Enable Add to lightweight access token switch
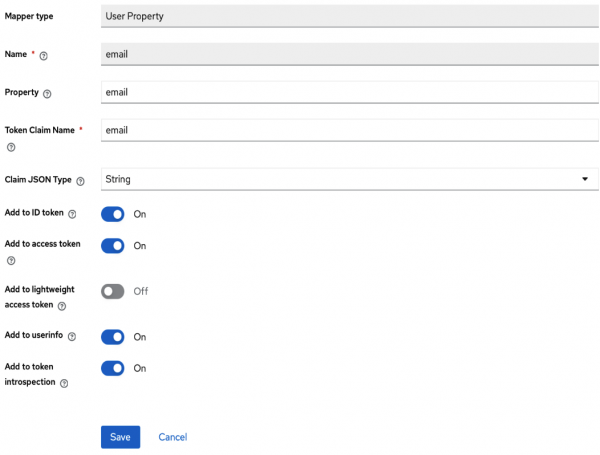 point(112,292)
